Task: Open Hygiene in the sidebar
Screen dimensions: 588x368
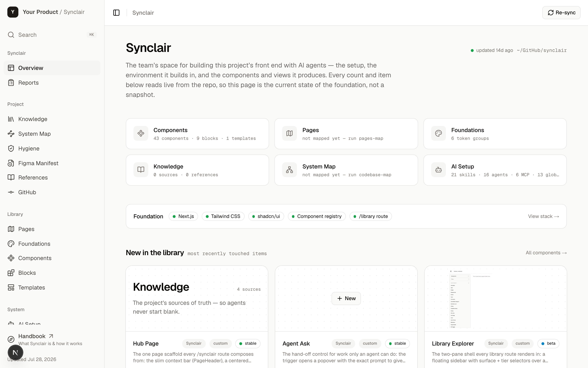Action: click(x=52, y=148)
